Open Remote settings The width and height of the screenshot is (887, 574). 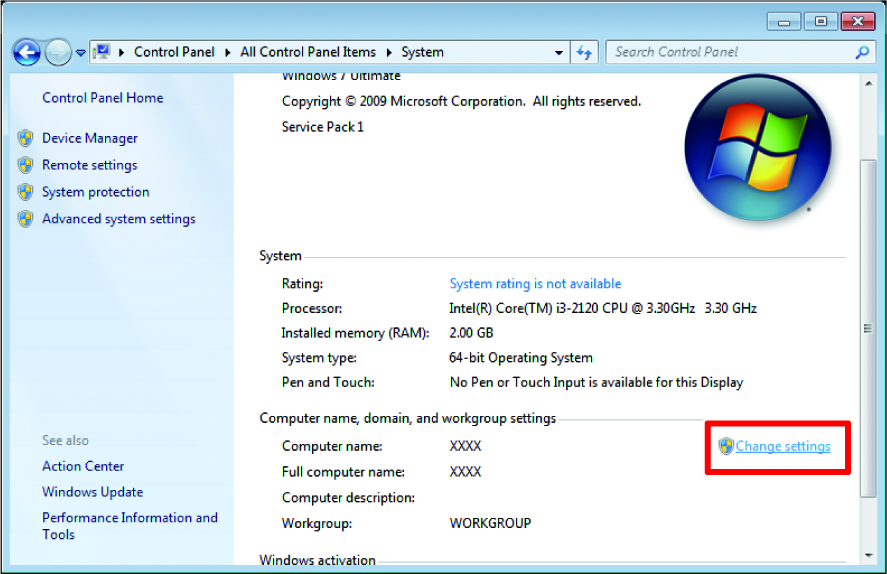point(89,165)
